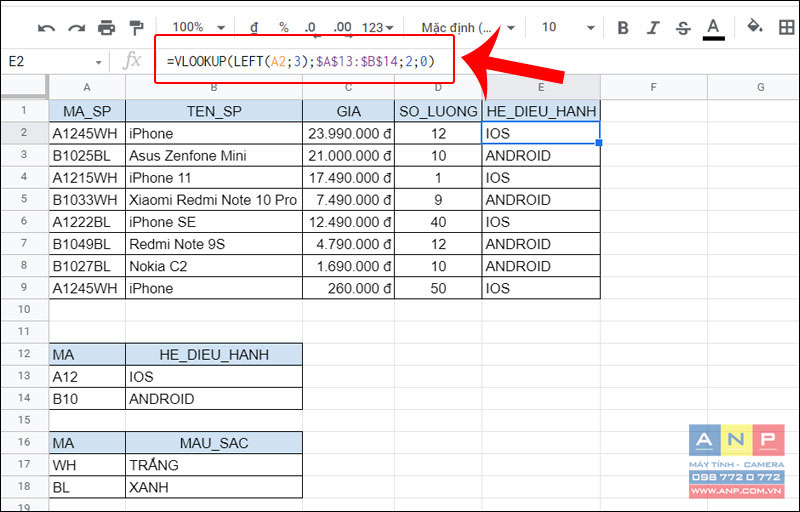This screenshot has width=800, height=512.
Task: Open the Mặc định font dropdown
Action: [467, 28]
